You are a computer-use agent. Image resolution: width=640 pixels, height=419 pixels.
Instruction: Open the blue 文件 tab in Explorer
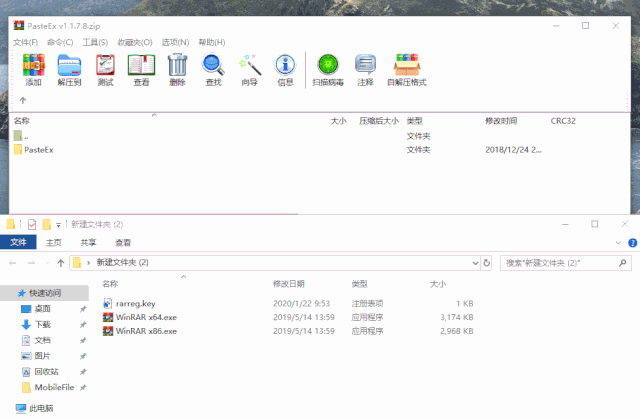18,242
